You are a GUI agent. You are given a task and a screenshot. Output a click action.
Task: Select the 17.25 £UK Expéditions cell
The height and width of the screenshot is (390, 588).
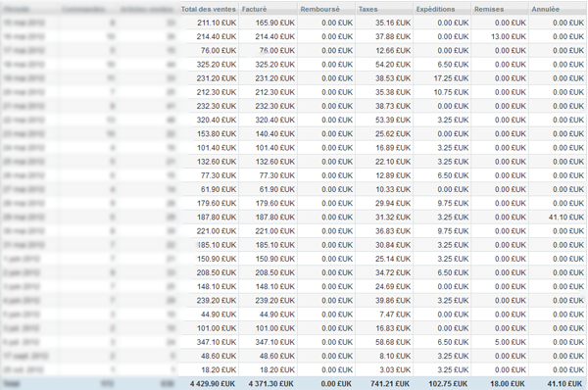[442, 78]
